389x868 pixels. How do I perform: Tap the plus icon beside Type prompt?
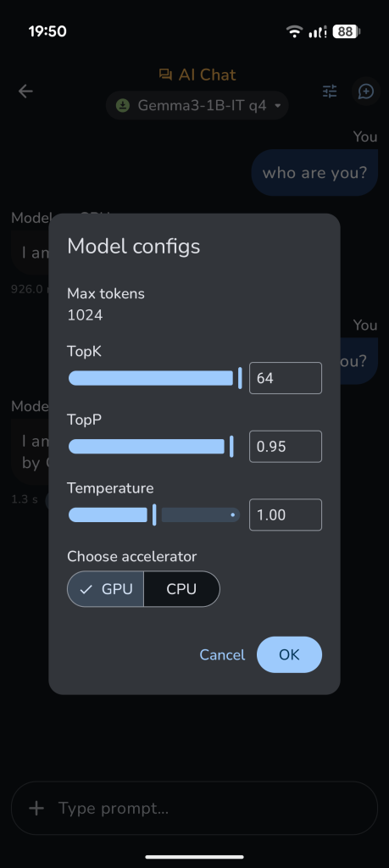pos(36,808)
